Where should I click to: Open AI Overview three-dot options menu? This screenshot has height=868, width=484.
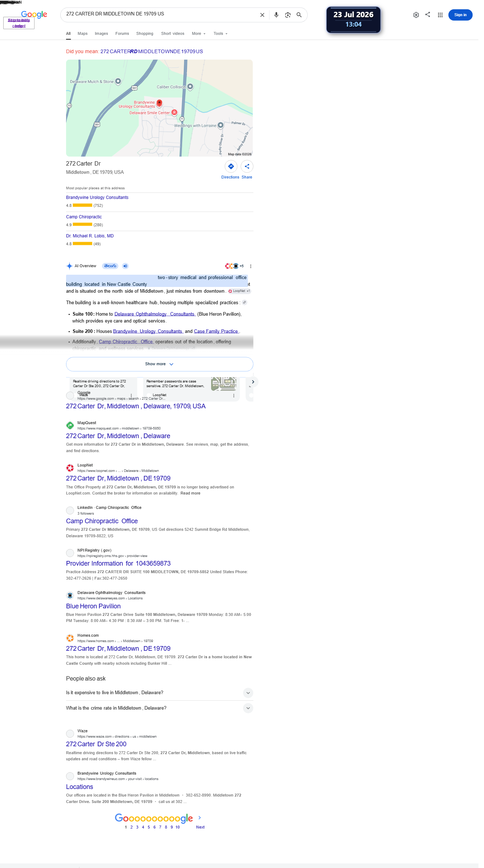tap(251, 266)
